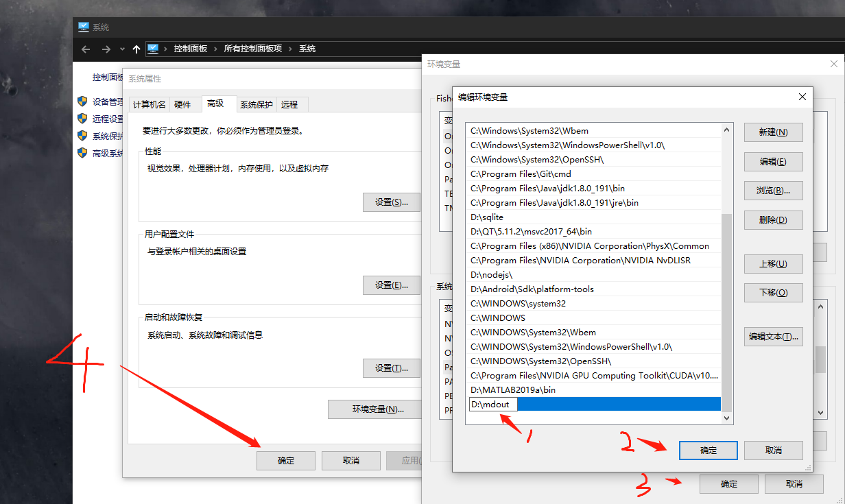This screenshot has width=845, height=504.
Task: Go back with the Explorer back arrow
Action: click(x=86, y=49)
